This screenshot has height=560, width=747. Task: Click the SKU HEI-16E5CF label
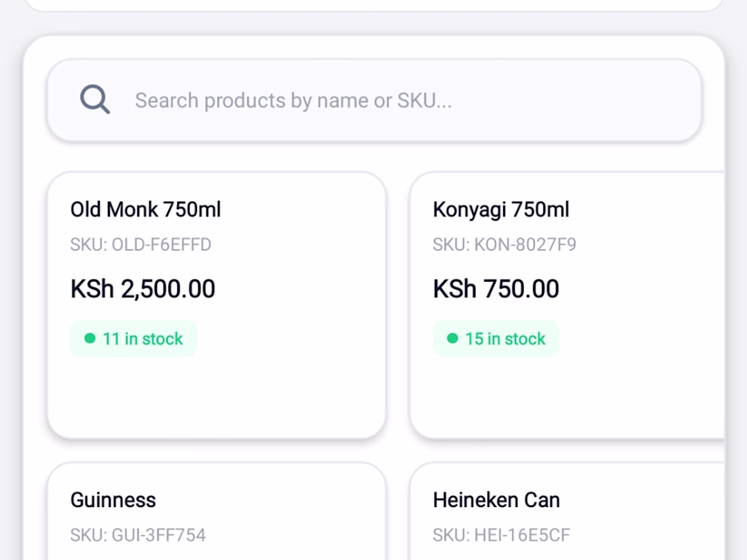point(502,535)
